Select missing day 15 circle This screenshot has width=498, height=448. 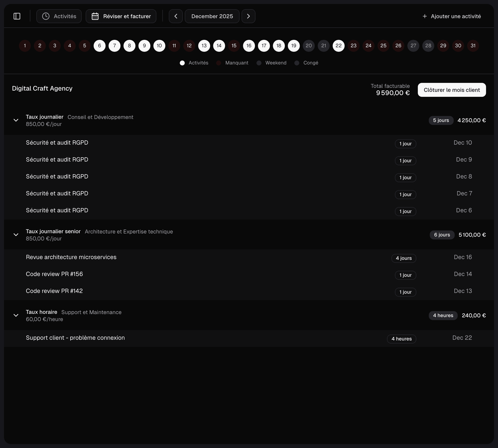234,46
